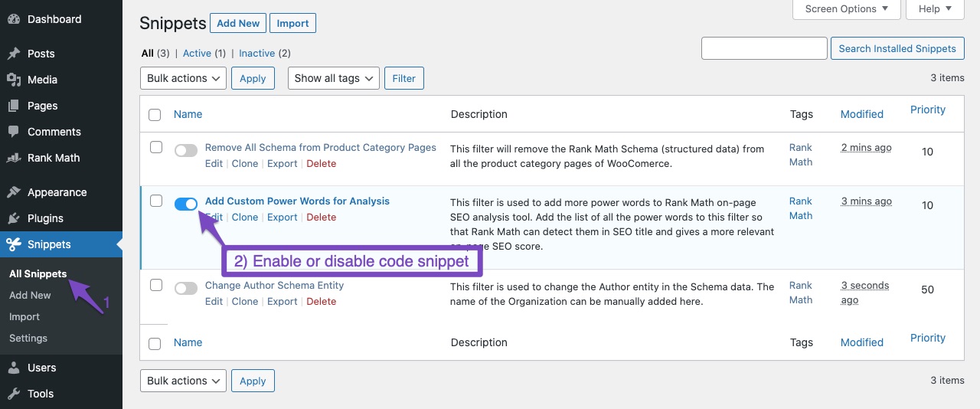Click Rank Math tag in first row

click(801, 155)
